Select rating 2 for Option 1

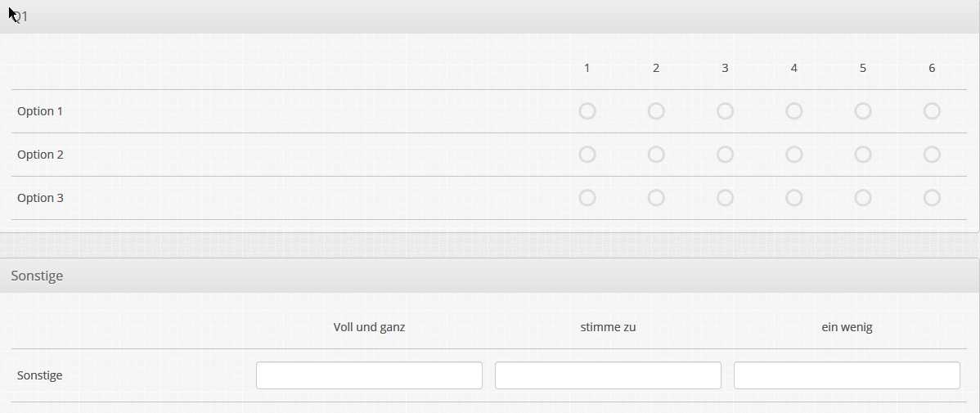[x=656, y=111]
